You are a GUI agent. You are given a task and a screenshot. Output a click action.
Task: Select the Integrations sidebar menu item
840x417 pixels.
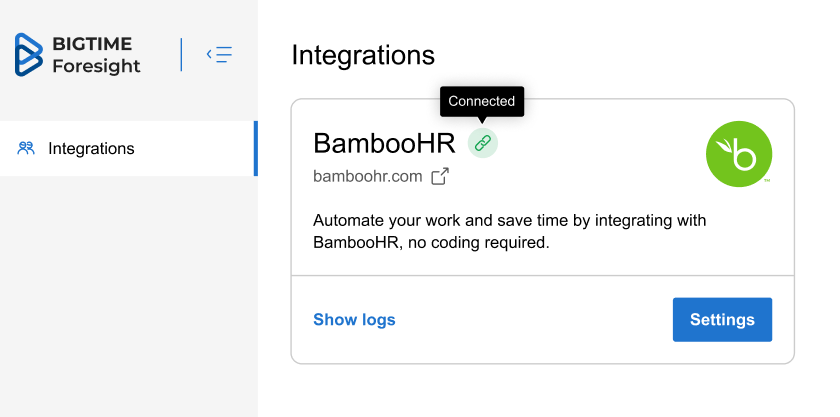click(91, 149)
